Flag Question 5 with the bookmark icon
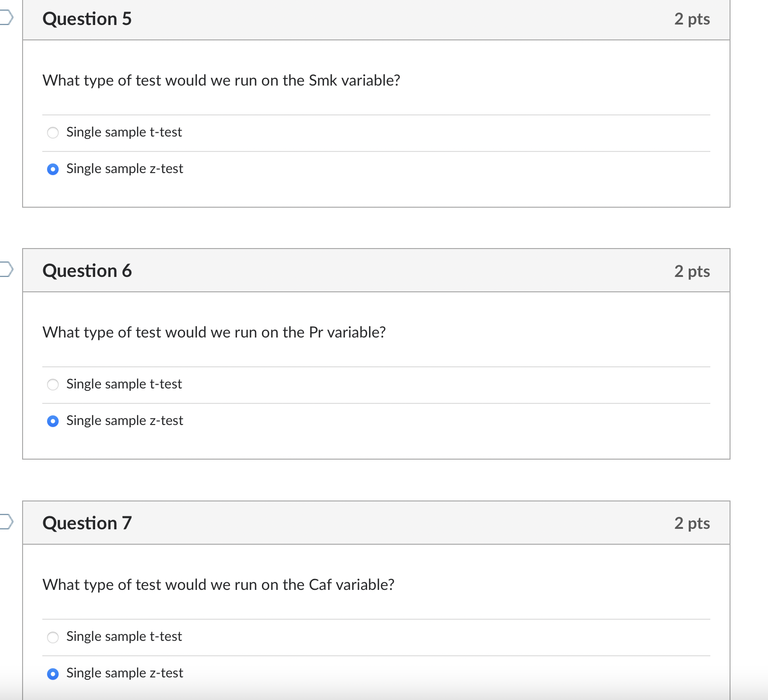Image resolution: width=768 pixels, height=700 pixels. (x=6, y=18)
